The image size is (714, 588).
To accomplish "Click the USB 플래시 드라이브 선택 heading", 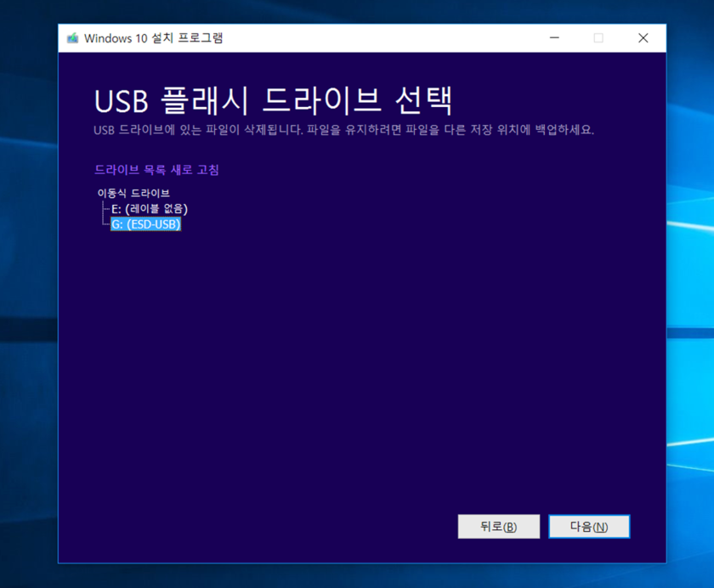I will coord(273,100).
